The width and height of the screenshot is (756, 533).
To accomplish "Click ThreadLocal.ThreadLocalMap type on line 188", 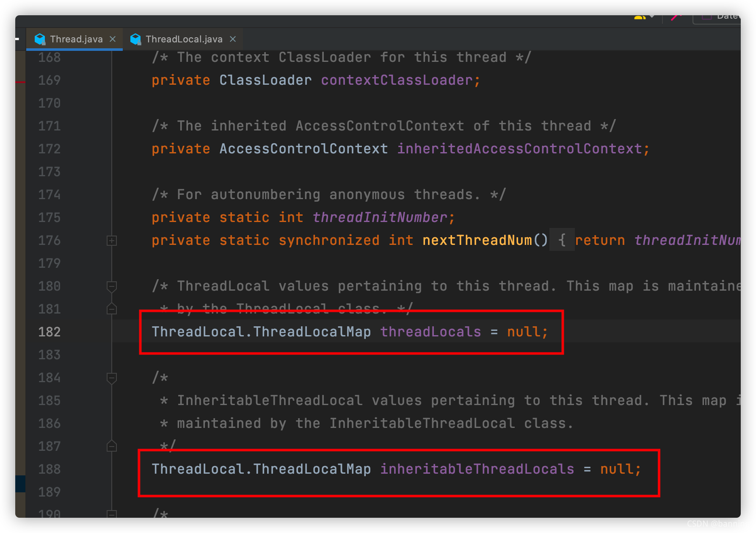I will (x=261, y=469).
